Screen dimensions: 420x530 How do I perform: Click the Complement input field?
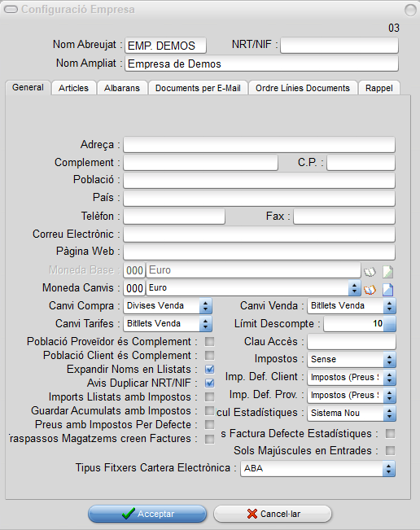[x=201, y=163]
